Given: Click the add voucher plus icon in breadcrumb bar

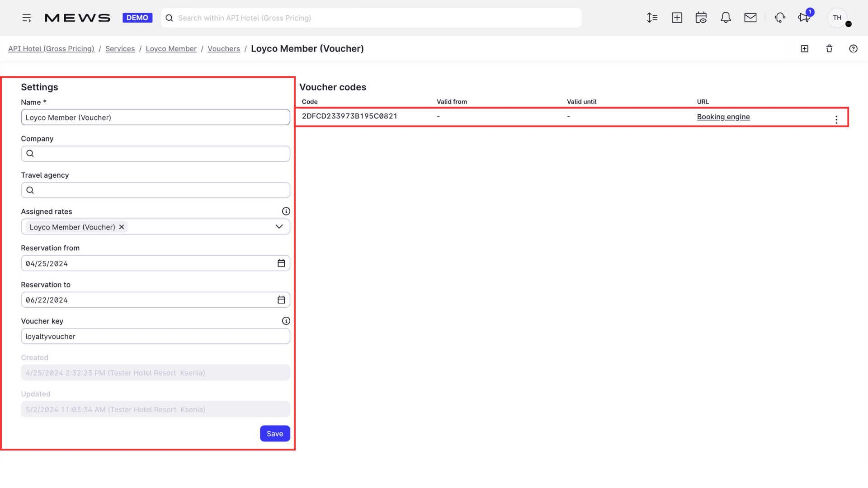Looking at the screenshot, I should (x=804, y=49).
